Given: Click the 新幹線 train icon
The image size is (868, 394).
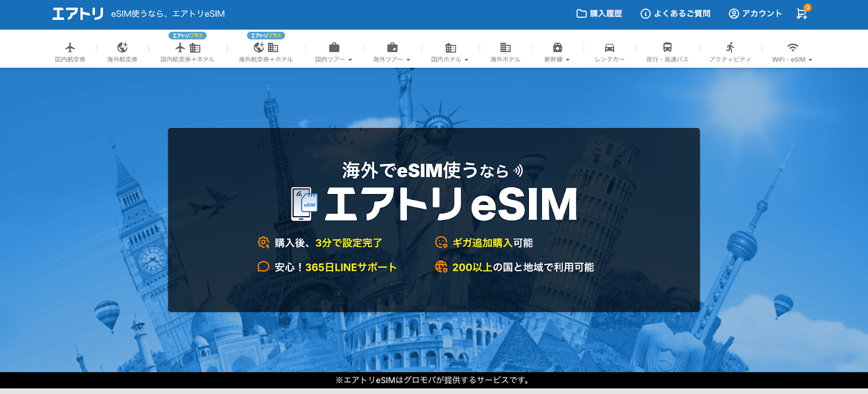Looking at the screenshot, I should click(557, 48).
